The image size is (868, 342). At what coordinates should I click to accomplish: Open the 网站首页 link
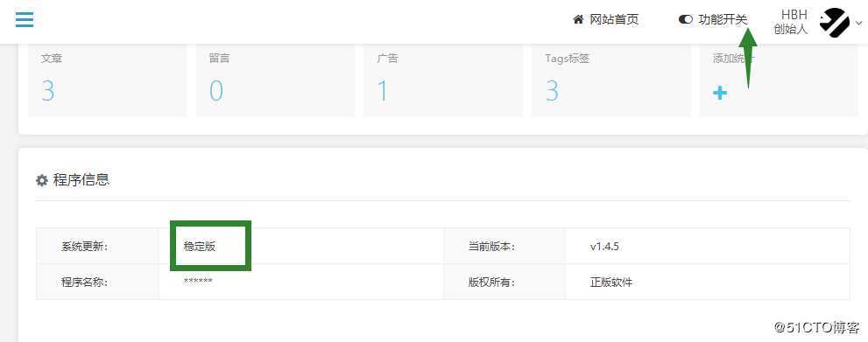tap(614, 20)
